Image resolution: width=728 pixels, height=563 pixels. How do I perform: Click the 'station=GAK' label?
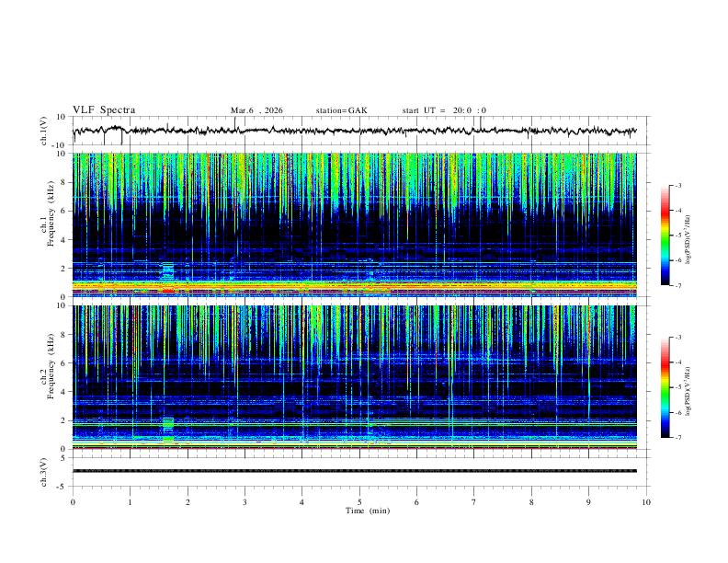[341, 110]
